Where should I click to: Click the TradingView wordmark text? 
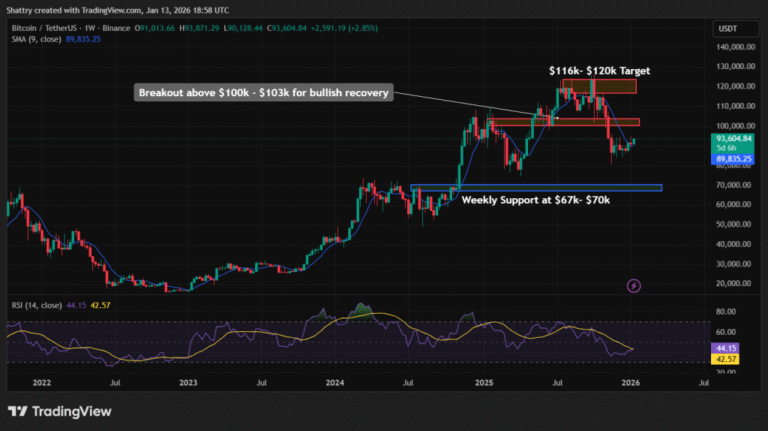click(x=70, y=411)
